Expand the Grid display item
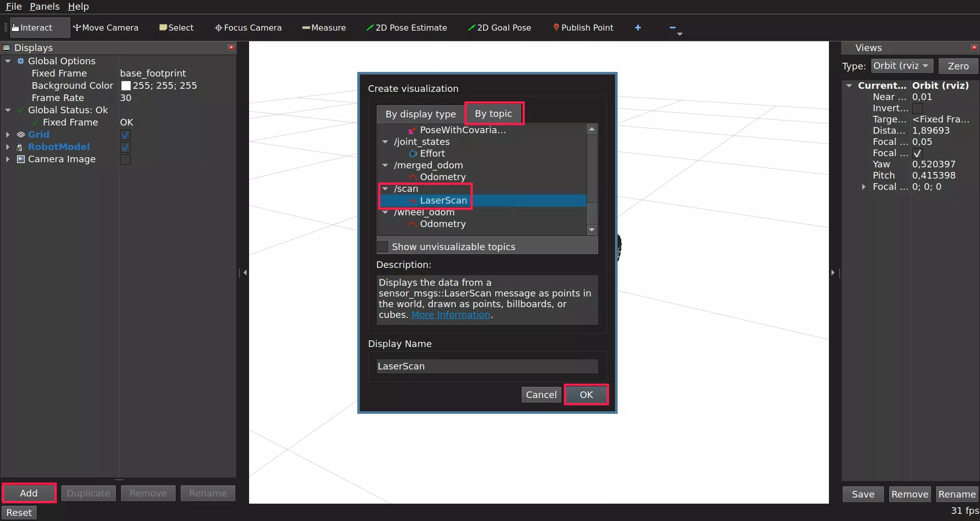Image resolution: width=980 pixels, height=521 pixels. (x=8, y=135)
